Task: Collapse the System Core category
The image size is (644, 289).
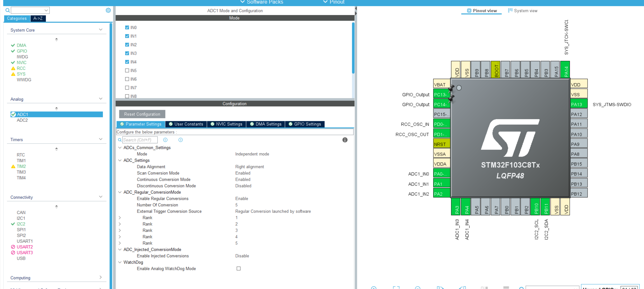Action: (101, 30)
